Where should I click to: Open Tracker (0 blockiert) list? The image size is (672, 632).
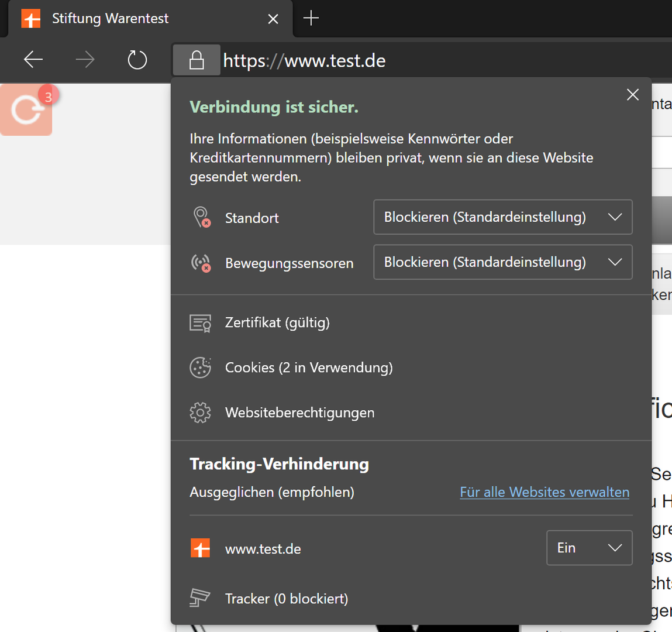tap(287, 599)
